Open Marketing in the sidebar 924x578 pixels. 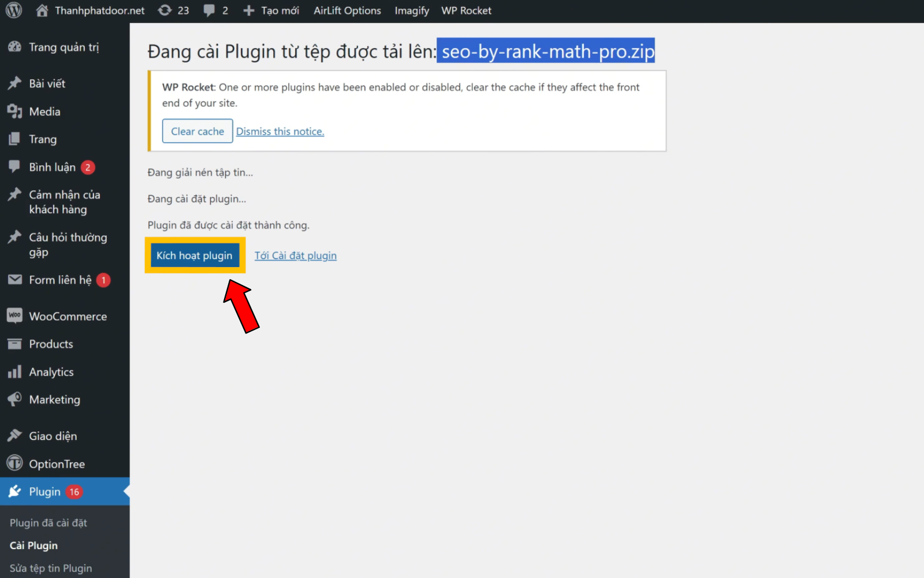click(55, 399)
